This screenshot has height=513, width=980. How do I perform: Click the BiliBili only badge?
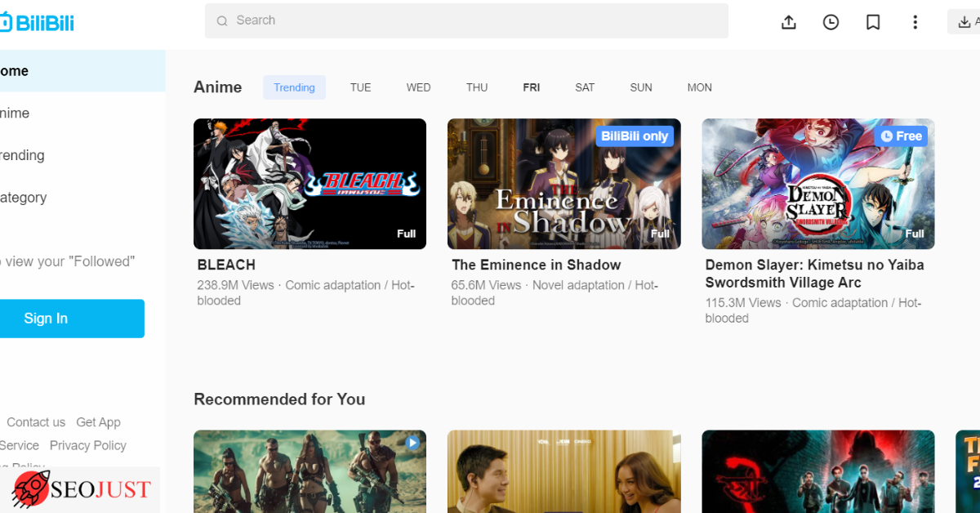point(635,136)
